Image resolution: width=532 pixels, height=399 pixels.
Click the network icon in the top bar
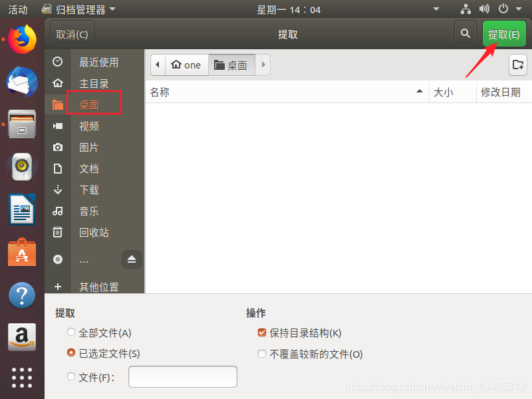pos(465,9)
